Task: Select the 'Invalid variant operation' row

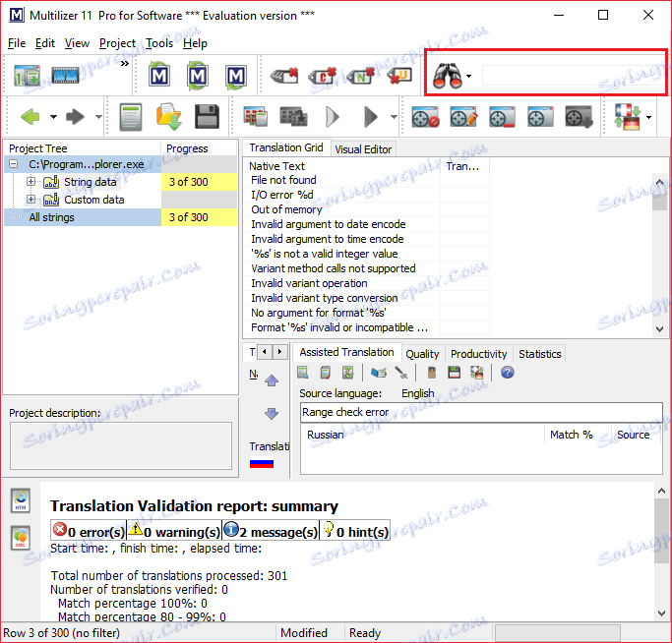Action: (342, 283)
